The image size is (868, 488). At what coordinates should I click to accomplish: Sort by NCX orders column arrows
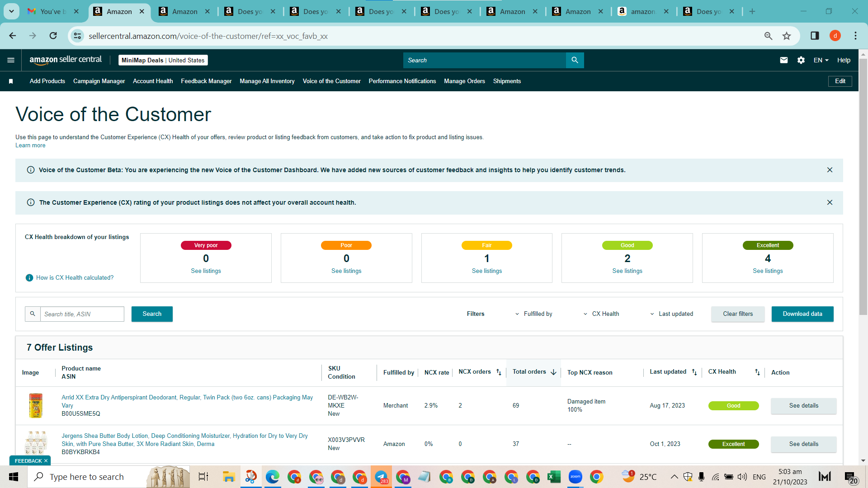point(499,372)
